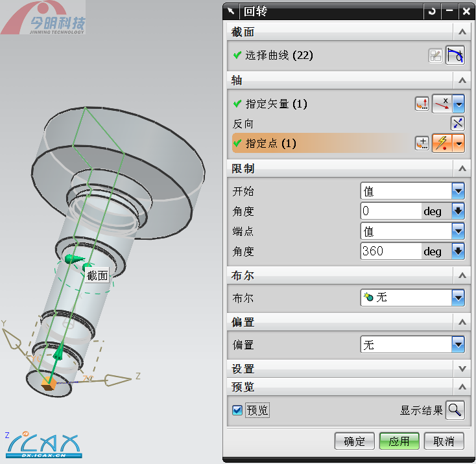Select the highlighted 指定点 (1) row
Screen dimensions: 476x464
coord(348,143)
